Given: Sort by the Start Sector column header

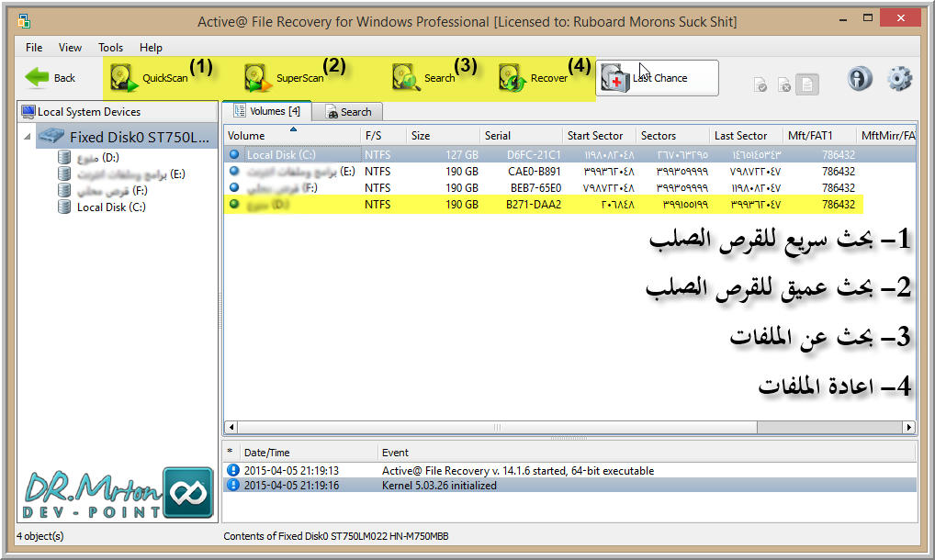Looking at the screenshot, I should click(599, 136).
